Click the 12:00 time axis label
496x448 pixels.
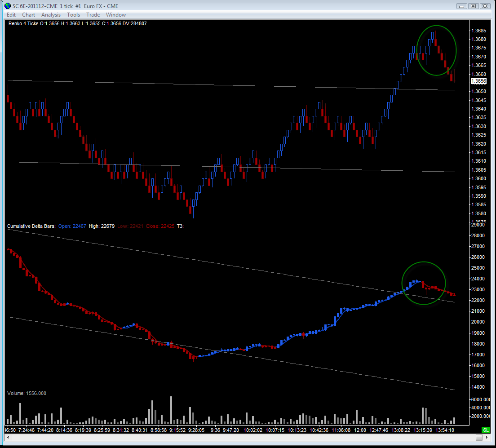coord(360,430)
